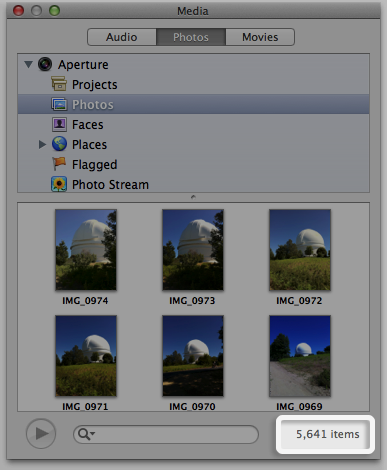
Task: Select thumbnail IMG_0972
Action: 300,250
